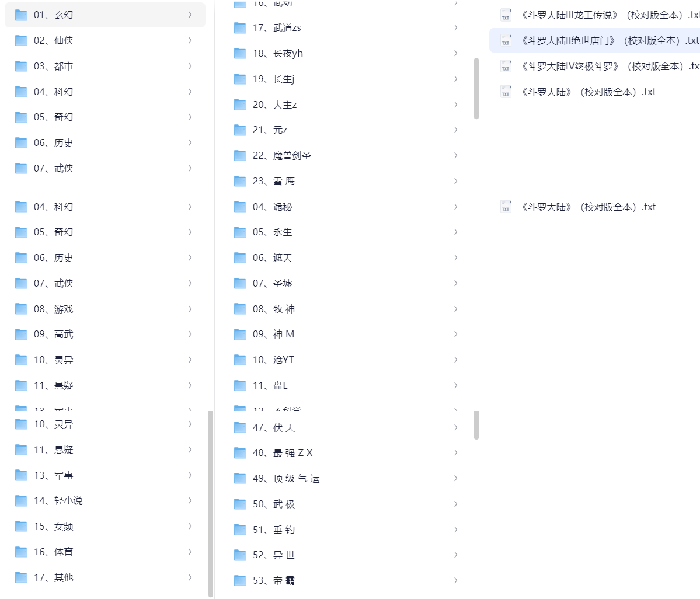700x599 pixels.
Task: Open the 48、最强ZX folder label
Action: pos(283,452)
